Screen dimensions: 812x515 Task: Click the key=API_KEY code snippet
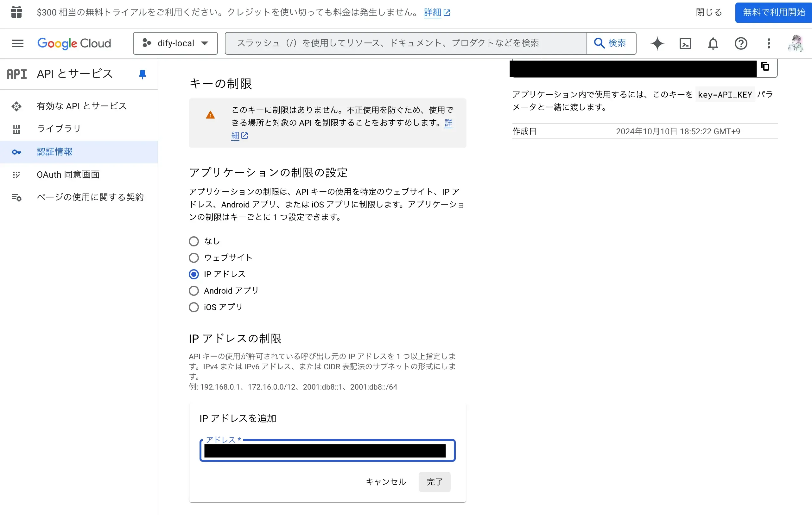point(725,95)
